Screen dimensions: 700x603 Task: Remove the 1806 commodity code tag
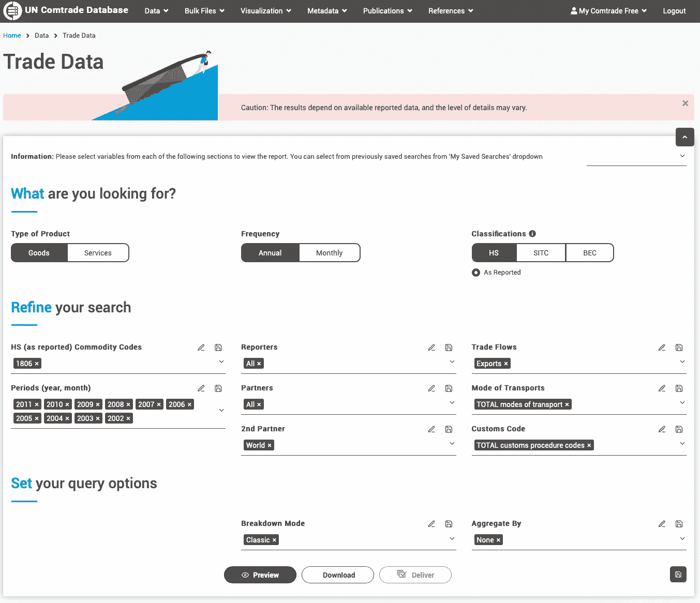coord(37,364)
